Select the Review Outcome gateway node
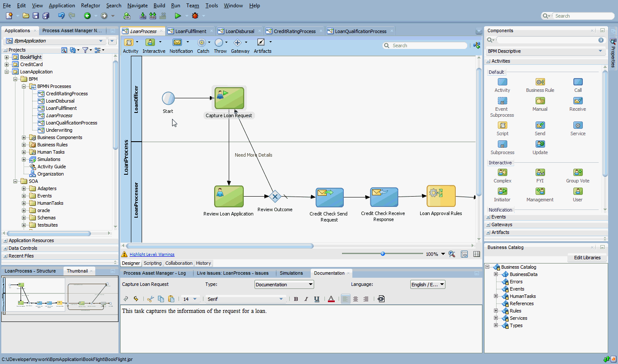Screen dimensions: 618x364 click(x=275, y=197)
